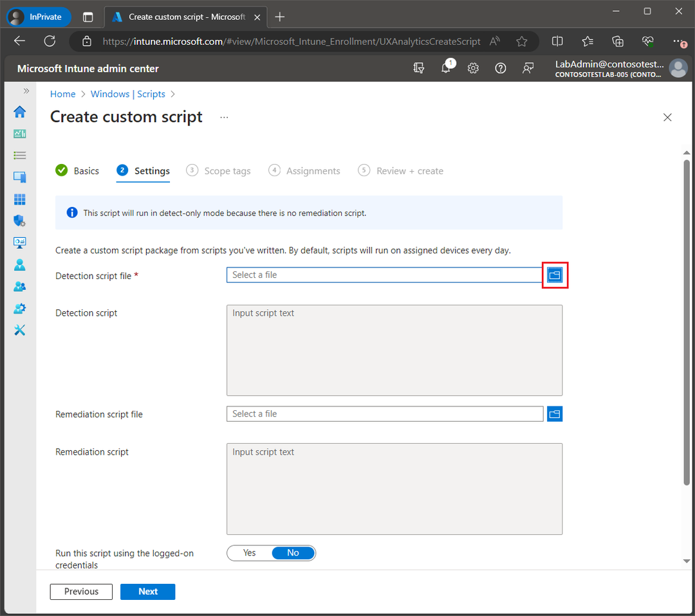Viewport: 695px width, 616px height.
Task: Close the Create custom script pane
Action: (667, 117)
